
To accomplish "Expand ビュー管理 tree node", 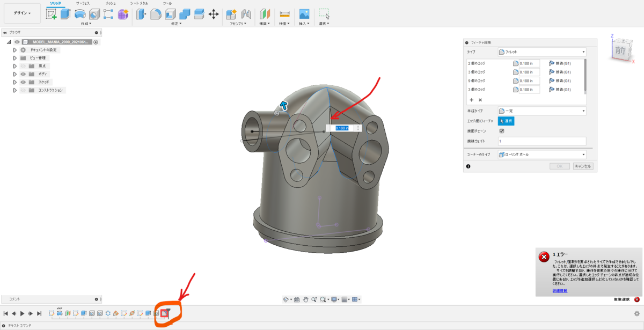I will tap(15, 58).
